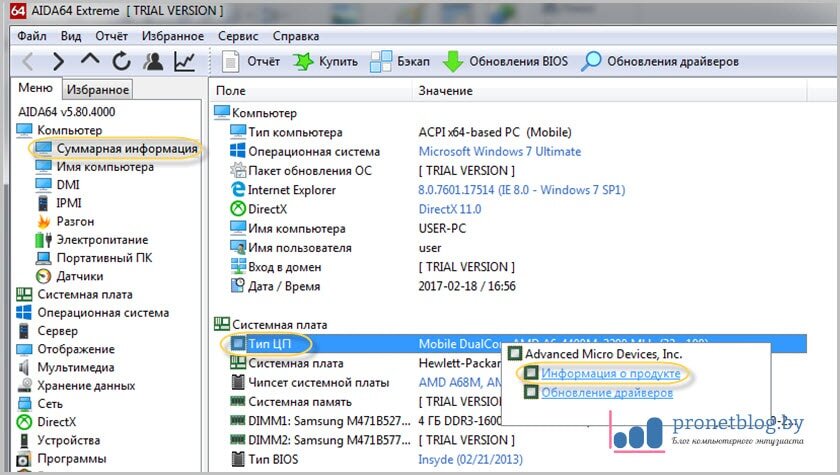Select the Пакет обновления ОС row
The image size is (840, 475).
509,171
